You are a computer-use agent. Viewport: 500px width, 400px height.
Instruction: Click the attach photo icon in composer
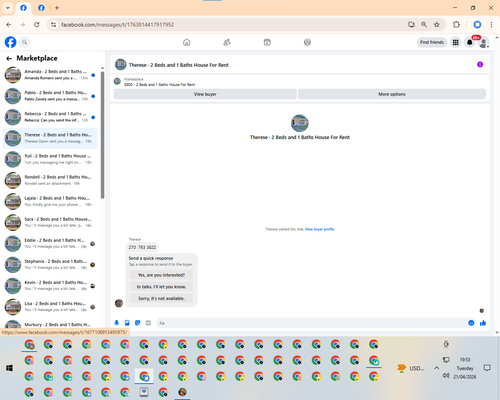(x=127, y=323)
